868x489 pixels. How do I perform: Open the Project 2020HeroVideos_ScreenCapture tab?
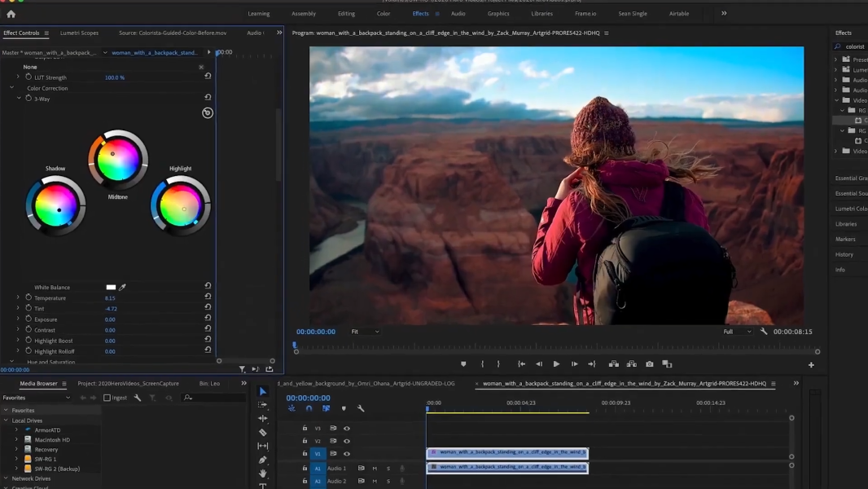[128, 383]
